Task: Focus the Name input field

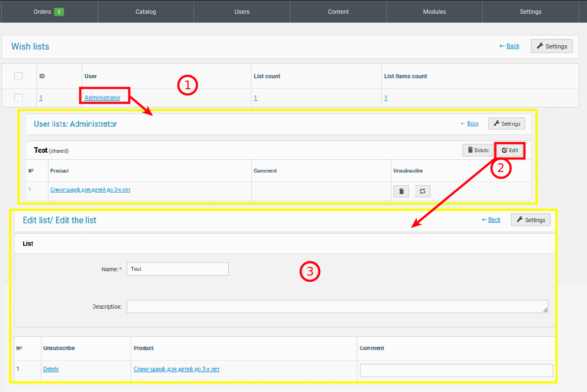Action: click(x=177, y=269)
